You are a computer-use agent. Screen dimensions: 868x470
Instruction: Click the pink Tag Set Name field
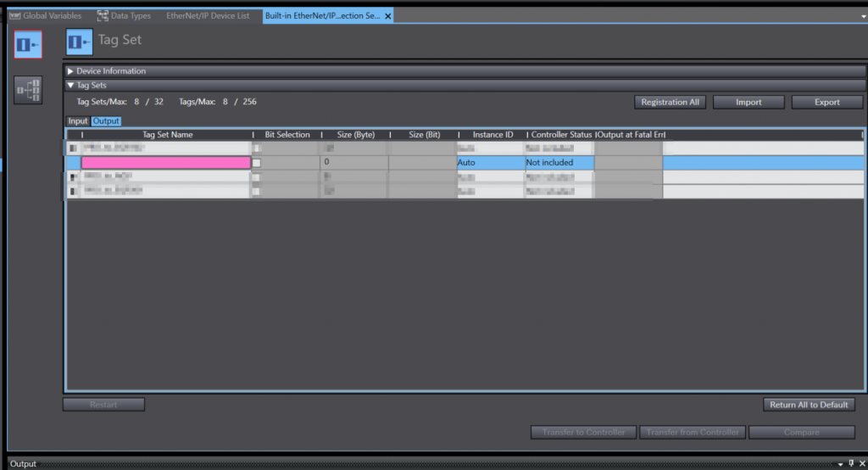coord(165,162)
